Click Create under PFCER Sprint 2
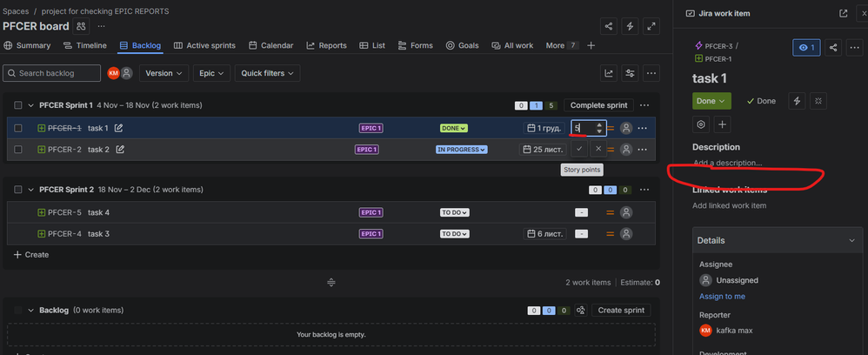868x355 pixels. click(31, 255)
